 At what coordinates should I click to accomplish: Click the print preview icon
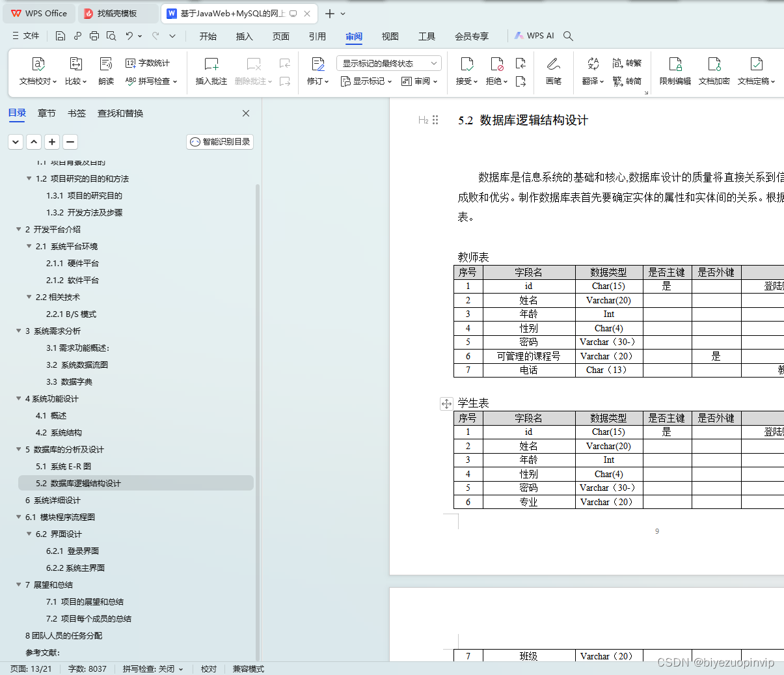pyautogui.click(x=111, y=36)
